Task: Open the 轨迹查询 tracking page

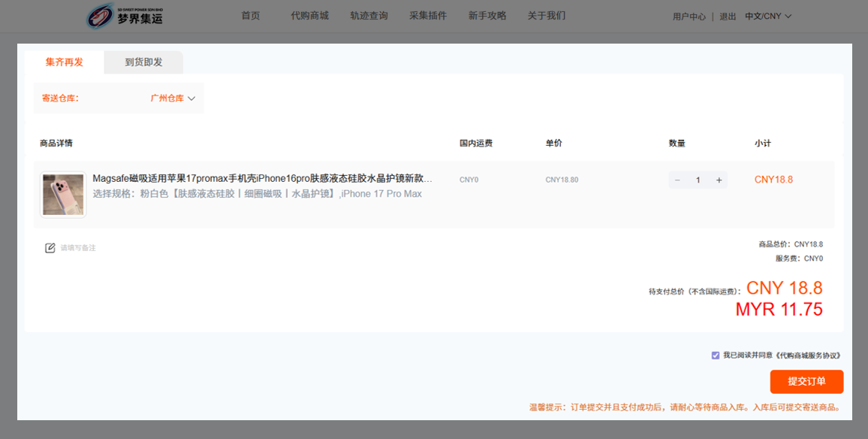Action: click(x=369, y=16)
